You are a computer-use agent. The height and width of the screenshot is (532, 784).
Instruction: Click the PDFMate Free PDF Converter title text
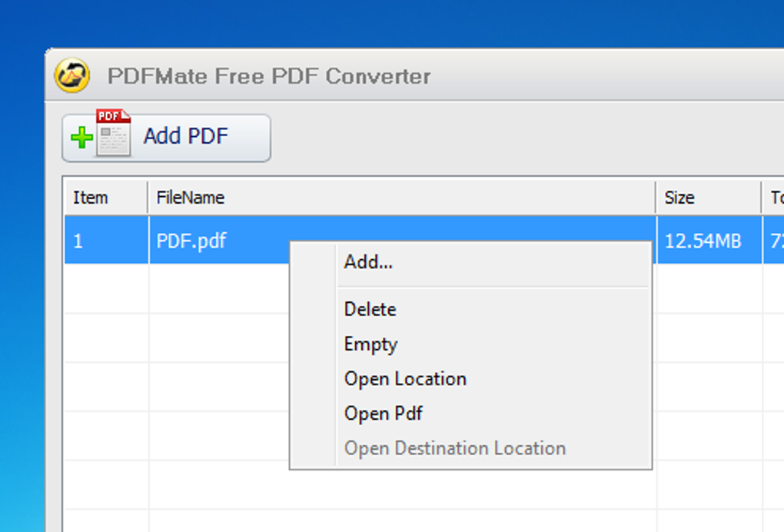click(268, 76)
